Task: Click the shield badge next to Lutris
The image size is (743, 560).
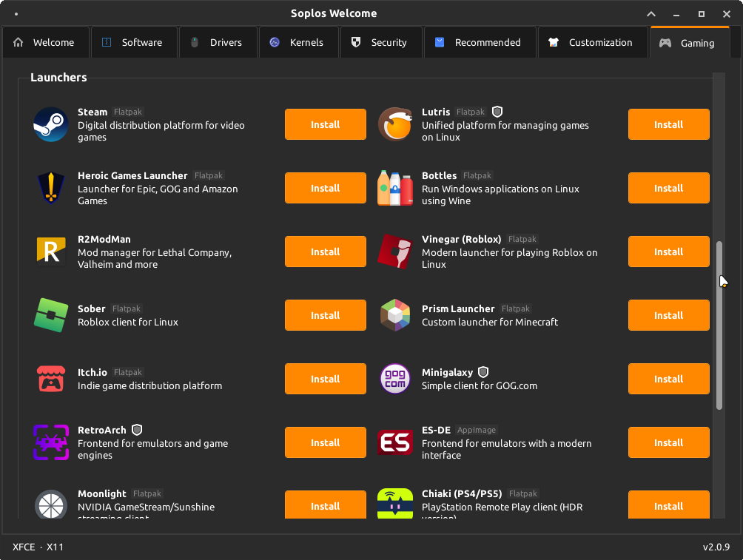Action: pos(497,112)
